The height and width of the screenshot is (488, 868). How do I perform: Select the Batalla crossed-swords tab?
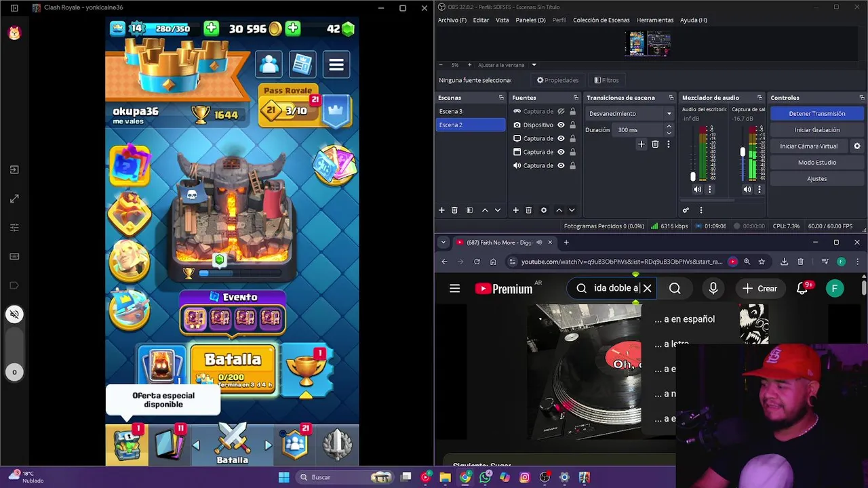pyautogui.click(x=233, y=445)
